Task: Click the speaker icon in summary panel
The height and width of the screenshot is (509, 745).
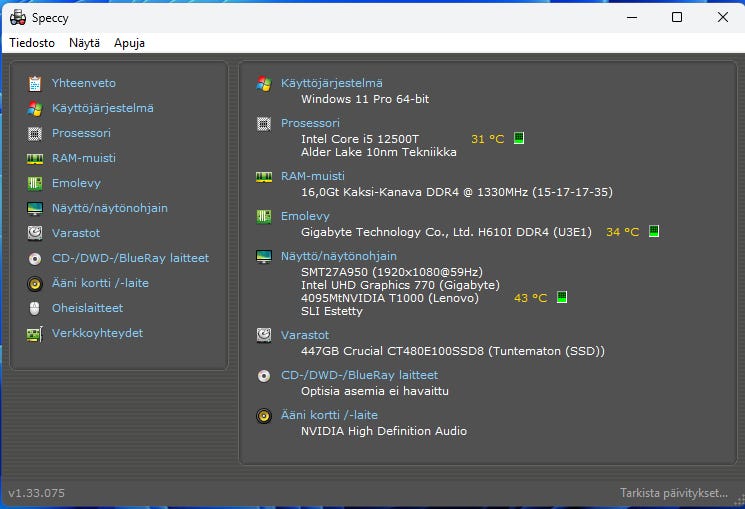Action: point(264,416)
